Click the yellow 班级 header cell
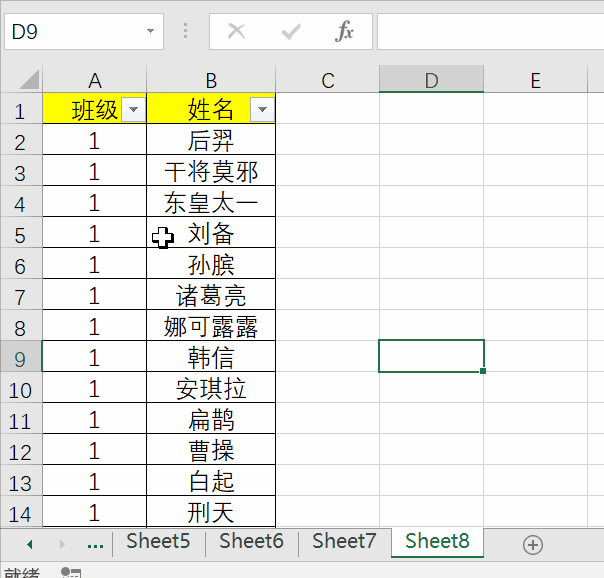604x578 pixels. coord(94,109)
